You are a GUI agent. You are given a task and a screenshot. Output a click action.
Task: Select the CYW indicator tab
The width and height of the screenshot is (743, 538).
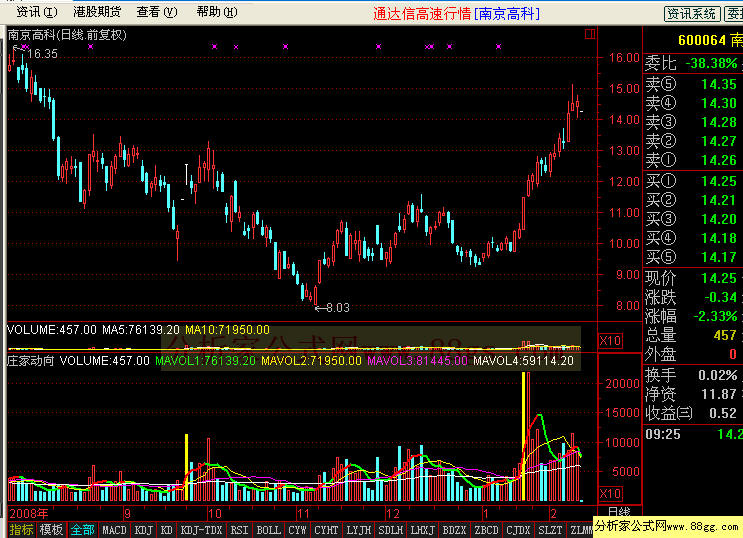pyautogui.click(x=297, y=530)
